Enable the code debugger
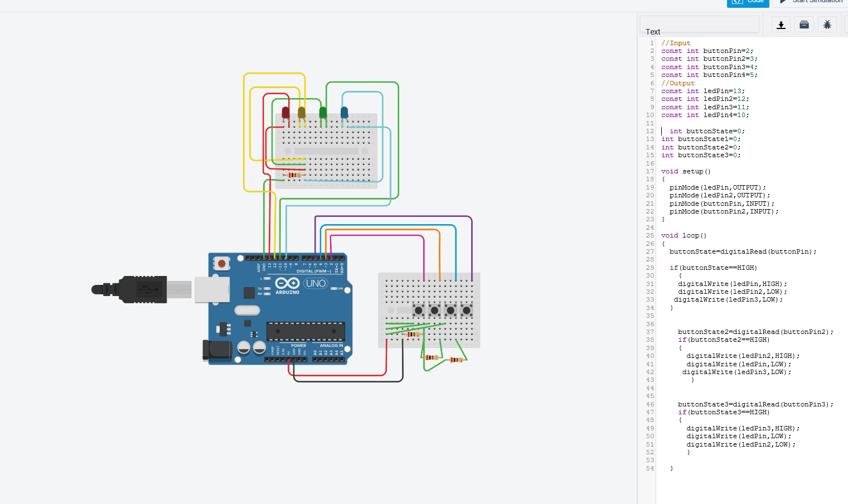 click(827, 24)
